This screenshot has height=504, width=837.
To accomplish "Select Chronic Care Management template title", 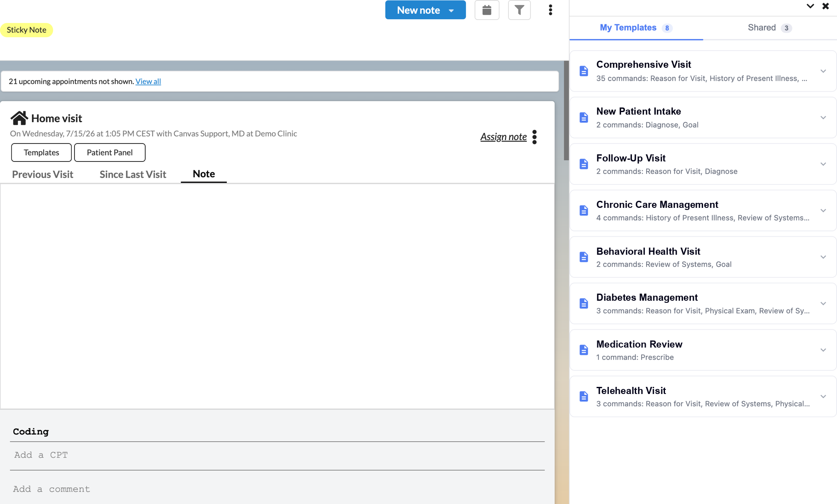I will point(657,205).
